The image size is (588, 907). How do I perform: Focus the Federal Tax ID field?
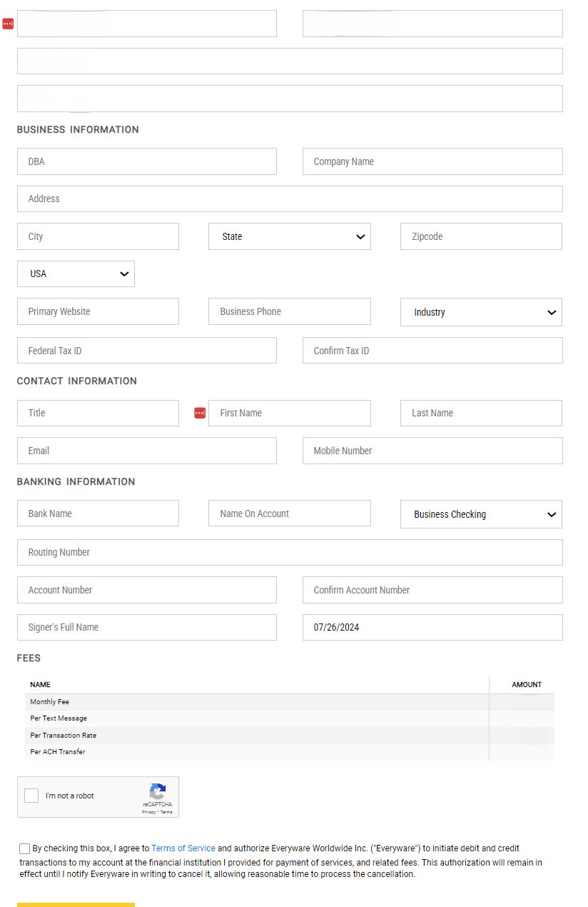tap(147, 351)
